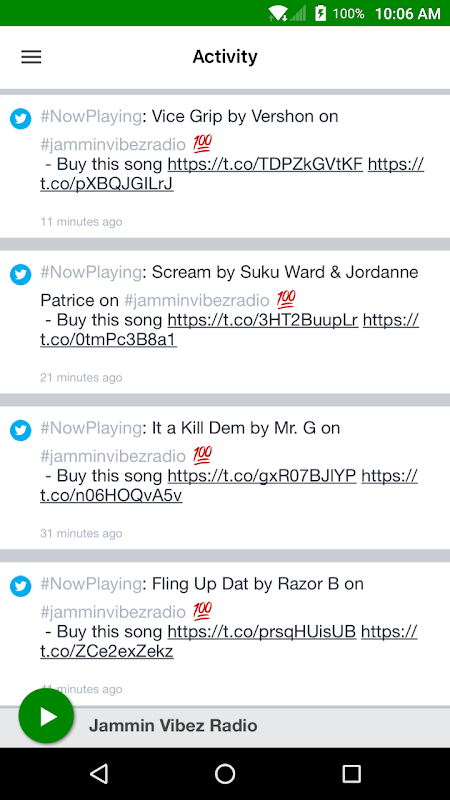Image resolution: width=450 pixels, height=800 pixels.
Task: Start playback with the green play button
Action: pos(46,715)
